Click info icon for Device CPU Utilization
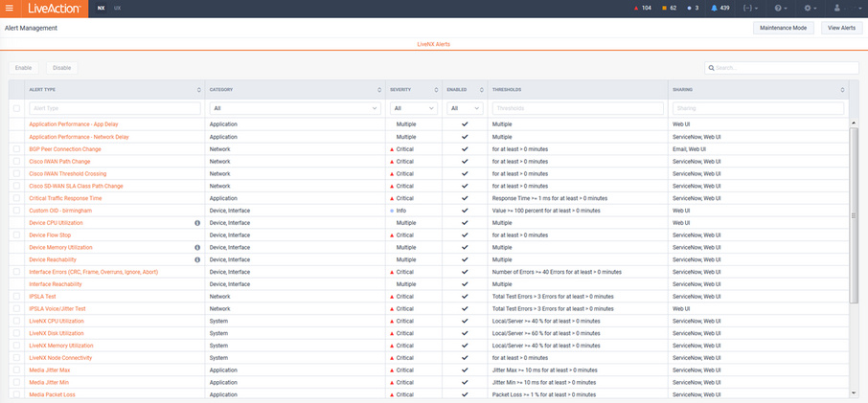 [x=197, y=223]
